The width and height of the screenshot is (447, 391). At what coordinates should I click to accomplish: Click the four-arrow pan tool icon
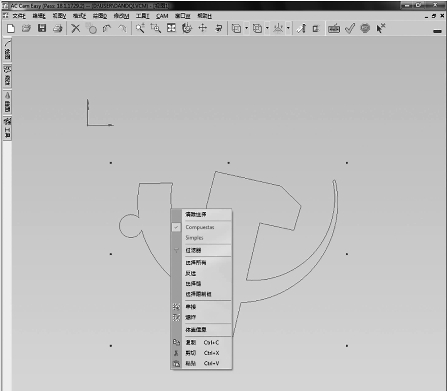pyautogui.click(x=203, y=28)
